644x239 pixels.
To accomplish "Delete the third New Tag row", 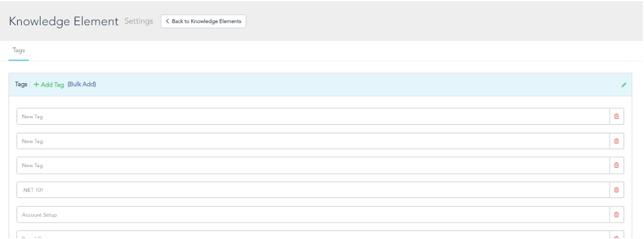I will (x=616, y=165).
